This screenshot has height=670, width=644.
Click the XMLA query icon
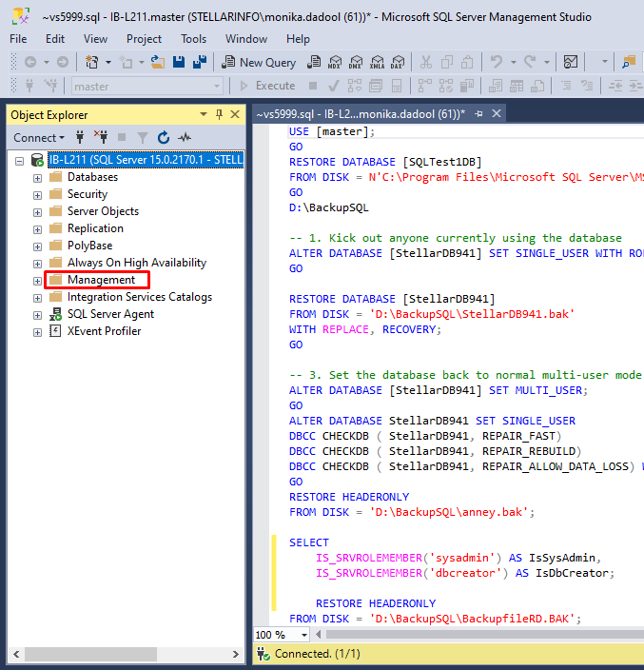tap(377, 63)
